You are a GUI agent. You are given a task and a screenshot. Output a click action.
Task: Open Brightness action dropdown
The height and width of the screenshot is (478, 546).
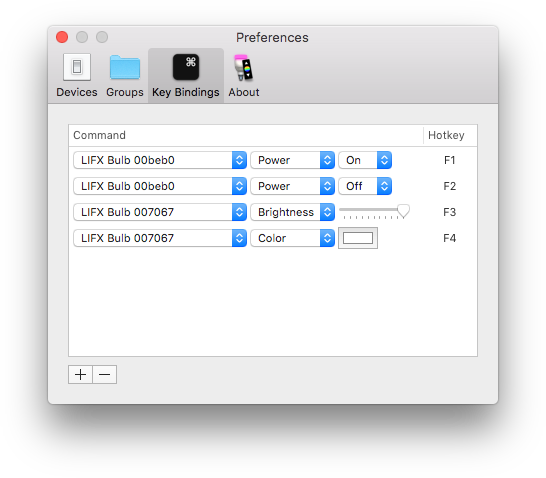coord(292,212)
